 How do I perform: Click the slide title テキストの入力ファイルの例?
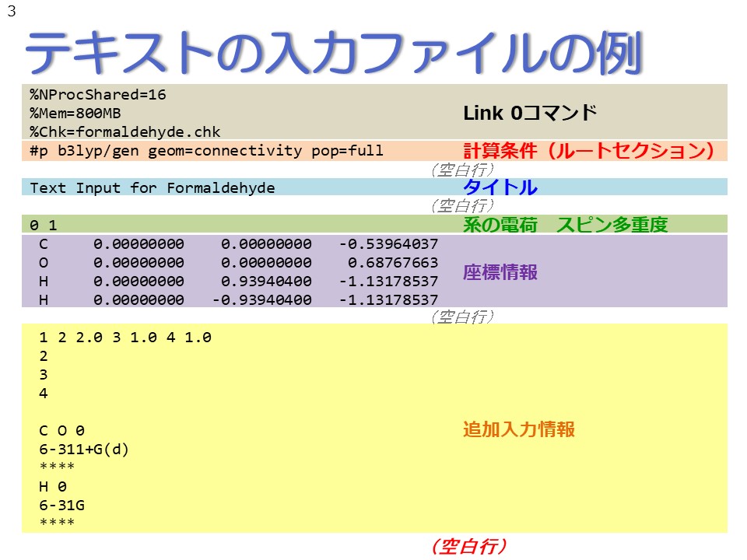pos(334,52)
